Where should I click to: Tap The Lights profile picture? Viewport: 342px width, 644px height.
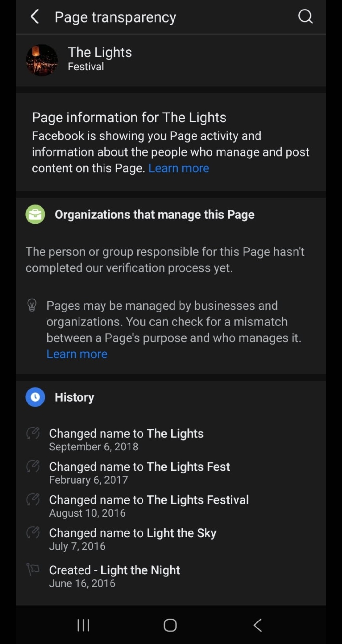41,60
